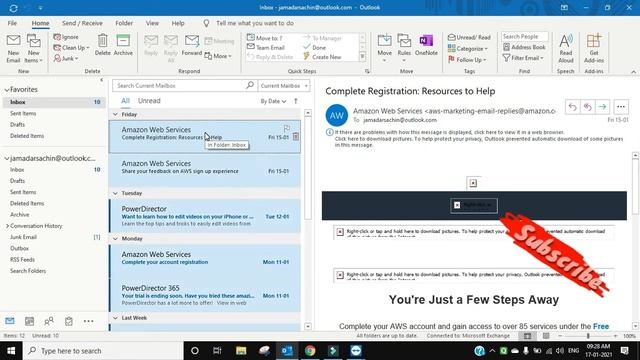Toggle Unread/Read for the message

[469, 37]
